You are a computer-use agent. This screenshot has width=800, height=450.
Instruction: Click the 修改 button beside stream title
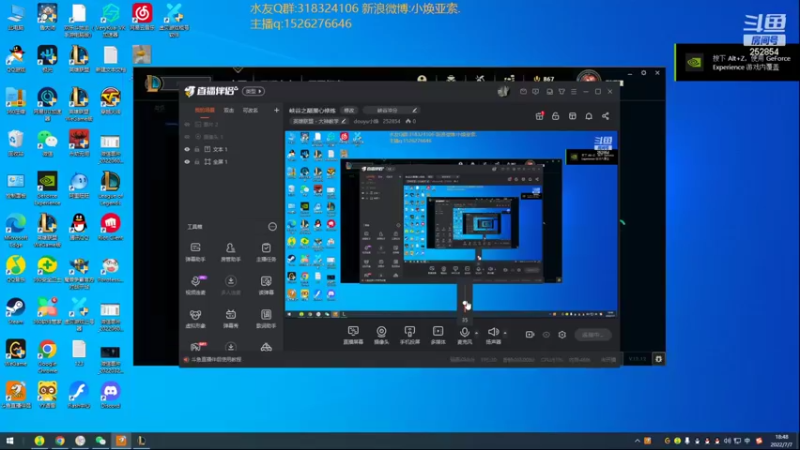349,110
